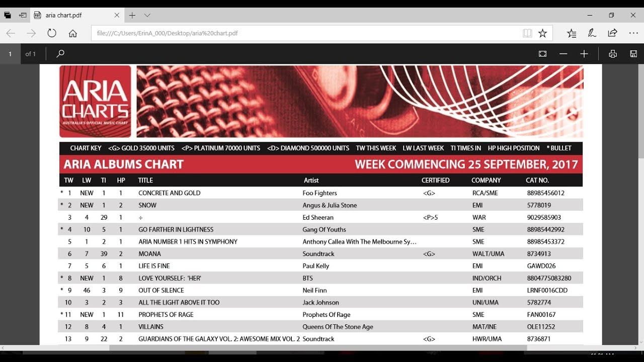Screen dimensions: 644x362
Task: Select artist Queens Of The Stone Age
Action: point(338,327)
